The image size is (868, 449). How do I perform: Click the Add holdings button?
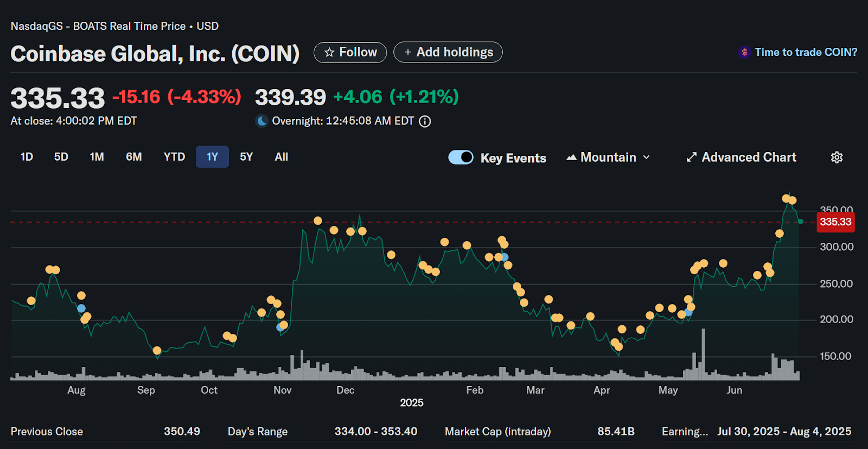[448, 52]
